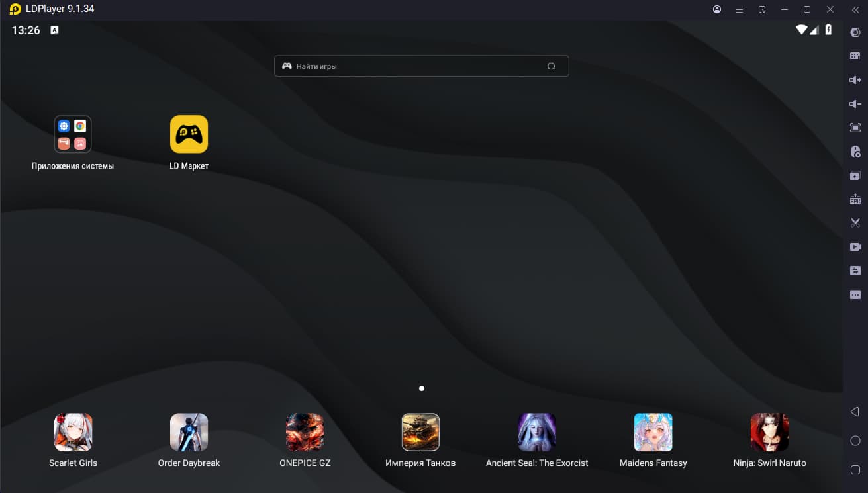Screen dimensions: 868x493
Task: Open the Приложения системы folder
Action: pos(73,134)
